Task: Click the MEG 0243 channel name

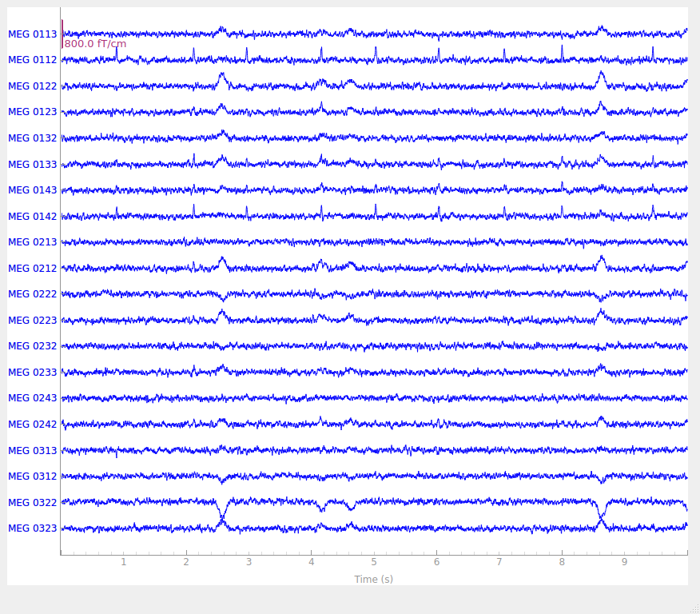Action: point(33,397)
